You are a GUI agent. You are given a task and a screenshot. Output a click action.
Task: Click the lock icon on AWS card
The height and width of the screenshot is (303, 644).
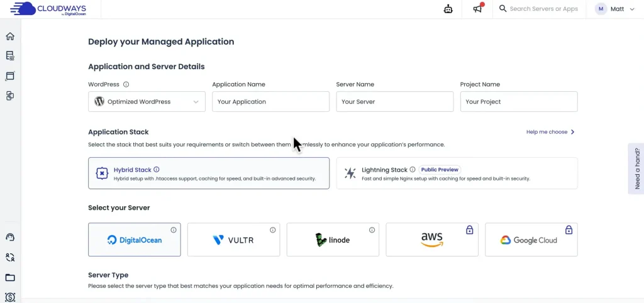[469, 230]
